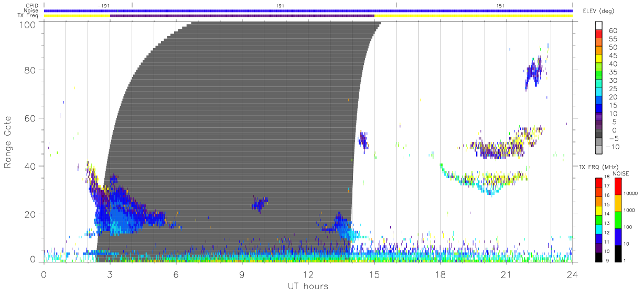Click the purple echo patch near 10 UT
Screen dimensions: 644x297
pos(259,203)
